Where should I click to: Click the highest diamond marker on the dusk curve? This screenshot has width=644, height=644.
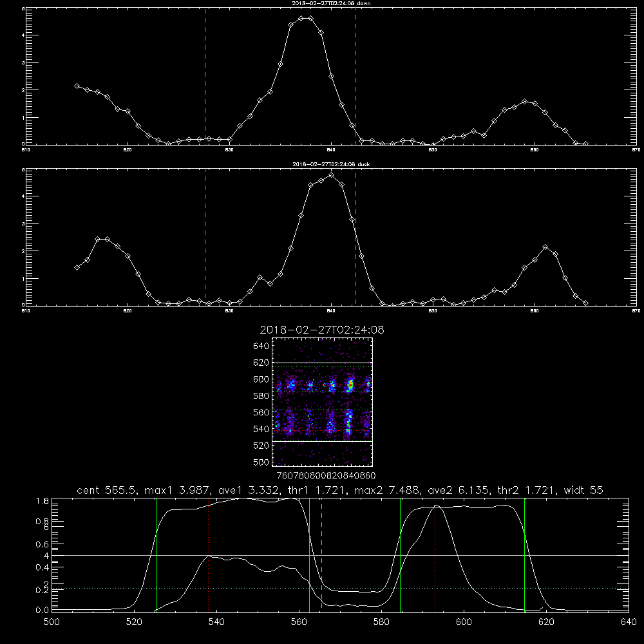click(x=332, y=175)
